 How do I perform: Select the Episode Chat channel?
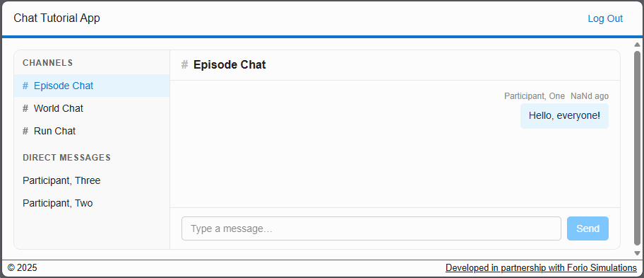(92, 86)
